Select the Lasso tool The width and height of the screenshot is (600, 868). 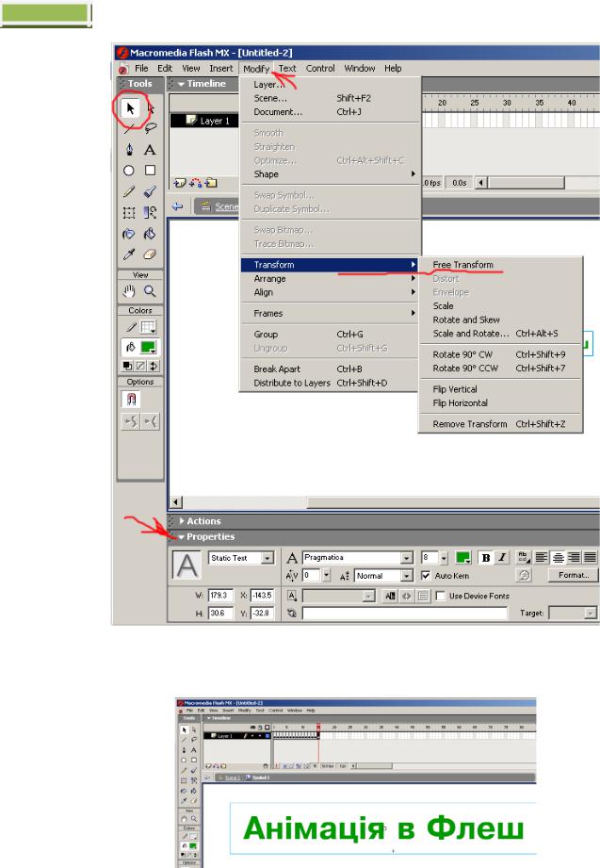[150, 128]
